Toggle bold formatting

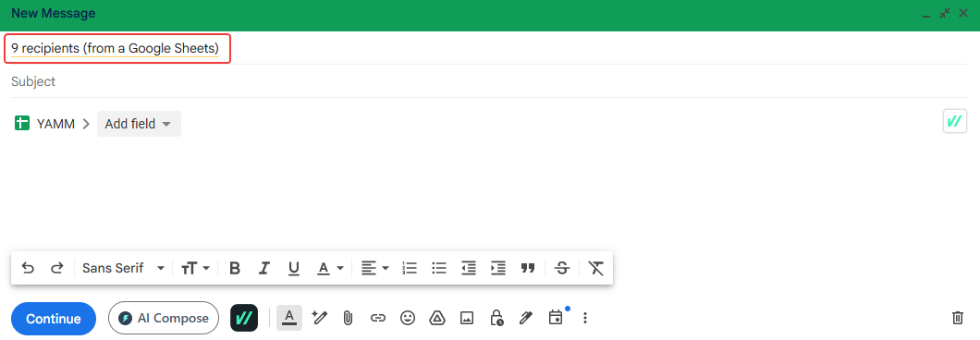tap(235, 268)
